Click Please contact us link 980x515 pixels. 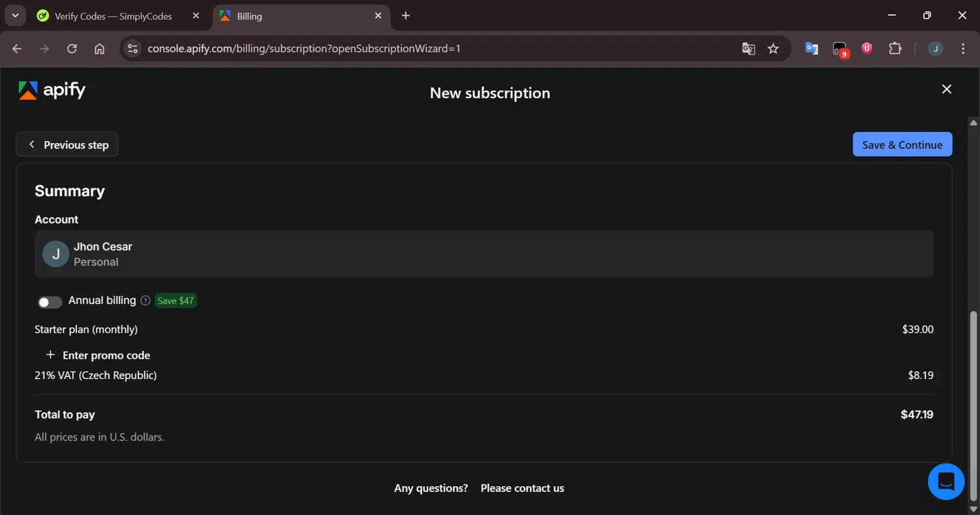tap(522, 488)
